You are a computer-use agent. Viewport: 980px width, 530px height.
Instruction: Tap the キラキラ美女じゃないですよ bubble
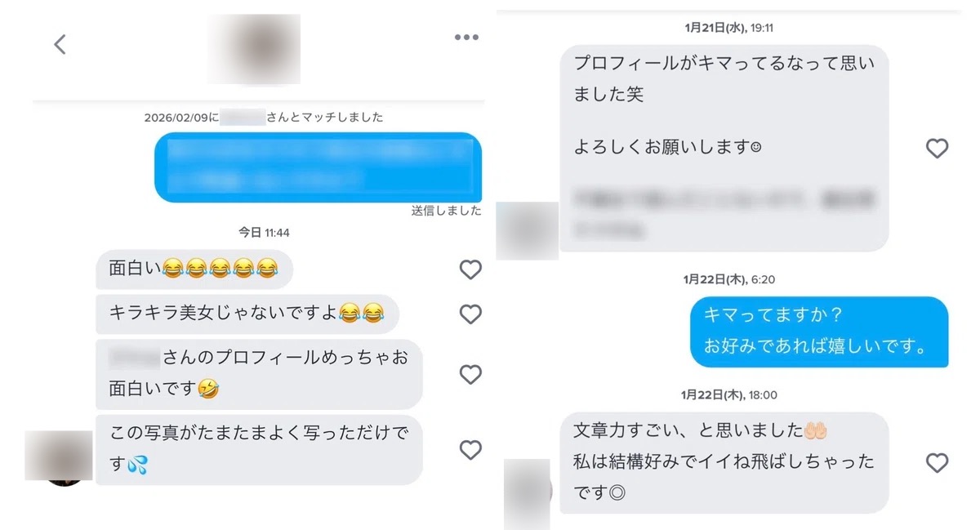tap(247, 314)
